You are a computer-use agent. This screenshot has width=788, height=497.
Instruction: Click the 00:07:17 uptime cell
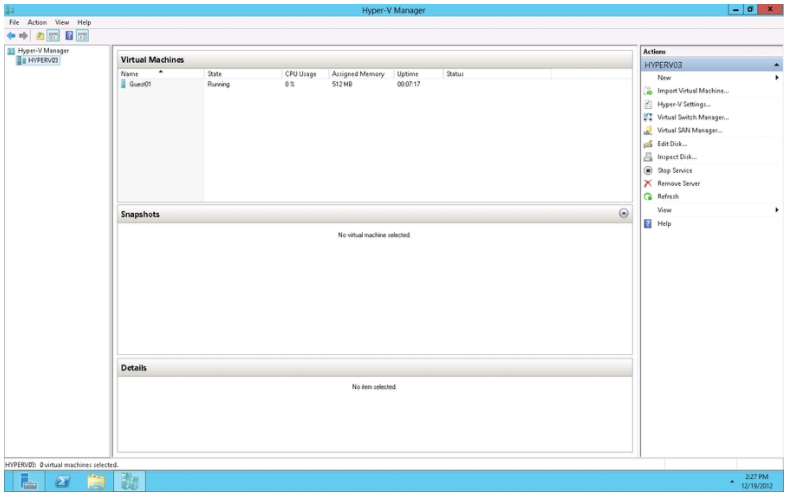click(409, 84)
